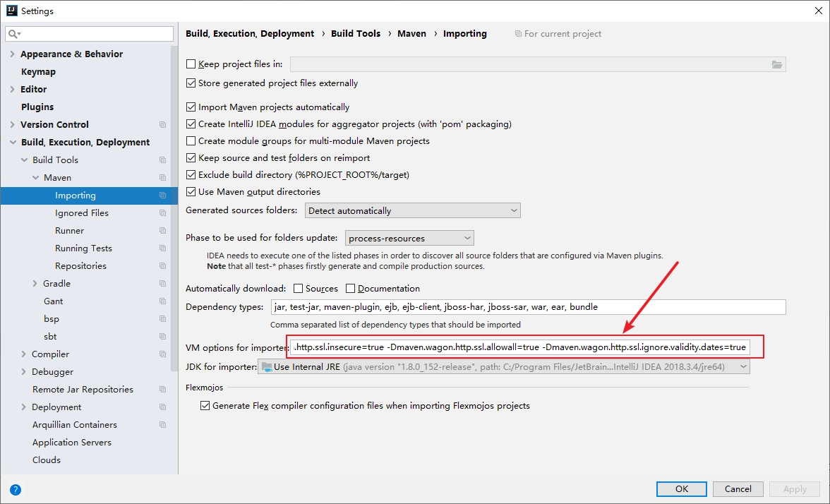
Task: Click project-level icon beside Ignored Files
Action: (x=162, y=213)
